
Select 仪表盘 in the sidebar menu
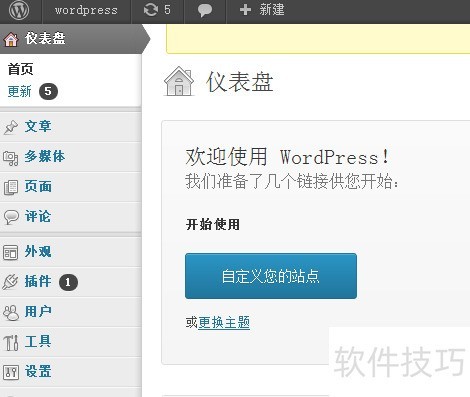70,39
